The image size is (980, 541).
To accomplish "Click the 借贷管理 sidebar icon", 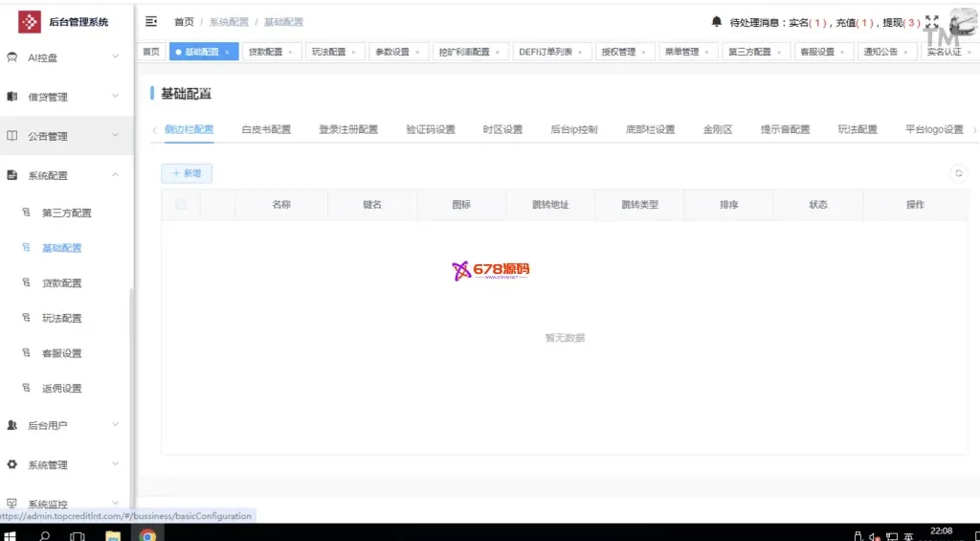I will tap(12, 97).
